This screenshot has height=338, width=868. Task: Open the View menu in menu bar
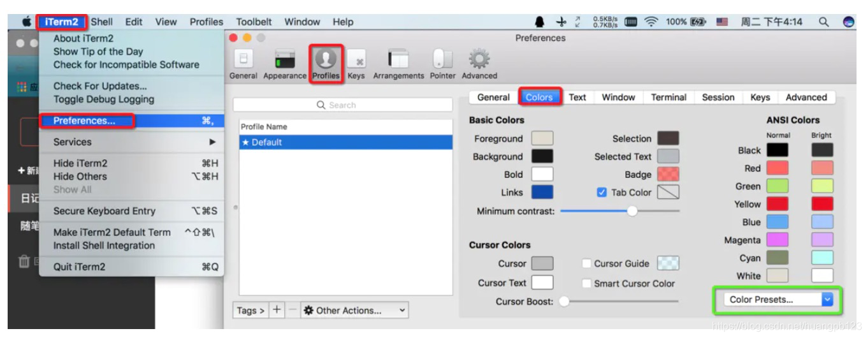166,22
